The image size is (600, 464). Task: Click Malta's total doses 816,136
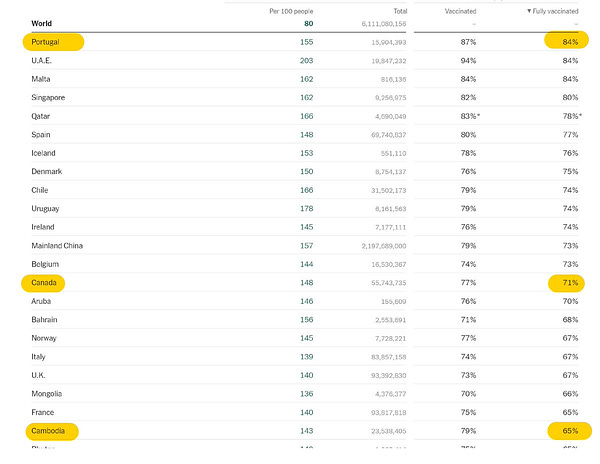[393, 79]
